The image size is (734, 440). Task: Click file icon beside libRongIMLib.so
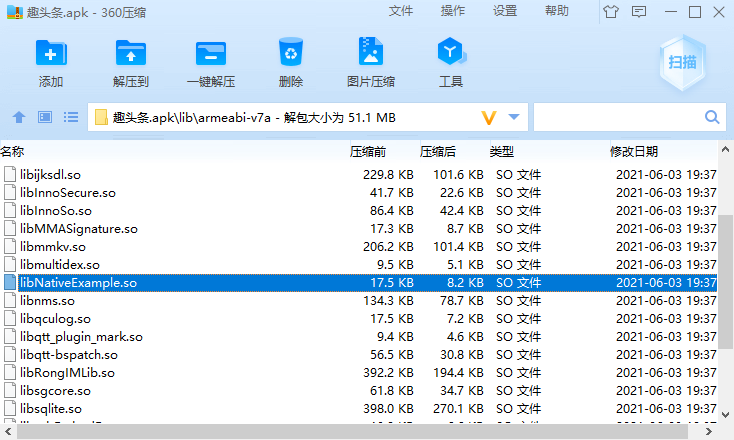[10, 373]
